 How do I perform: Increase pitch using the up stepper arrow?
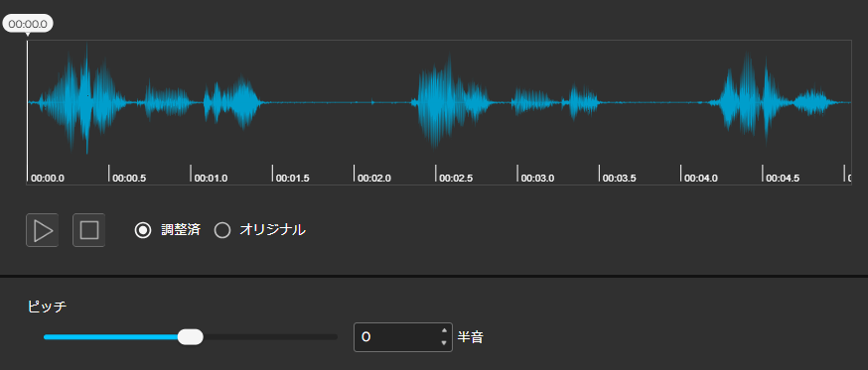tap(444, 330)
